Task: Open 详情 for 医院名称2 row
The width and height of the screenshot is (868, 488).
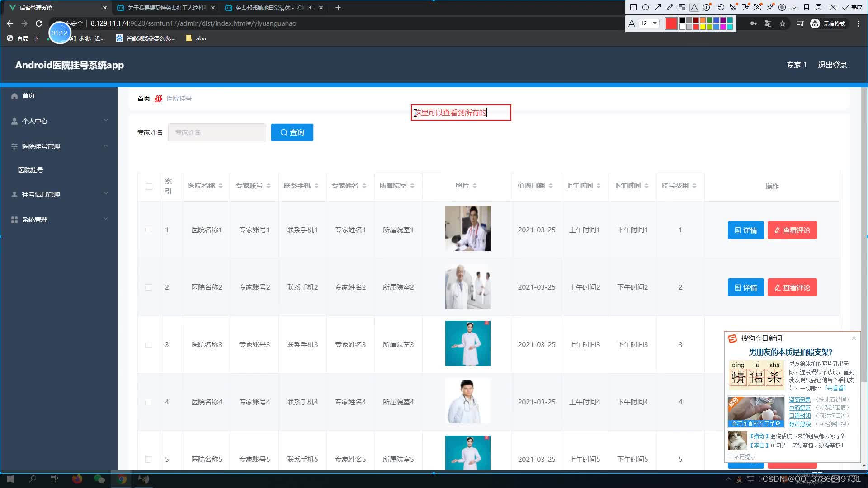Action: click(746, 287)
